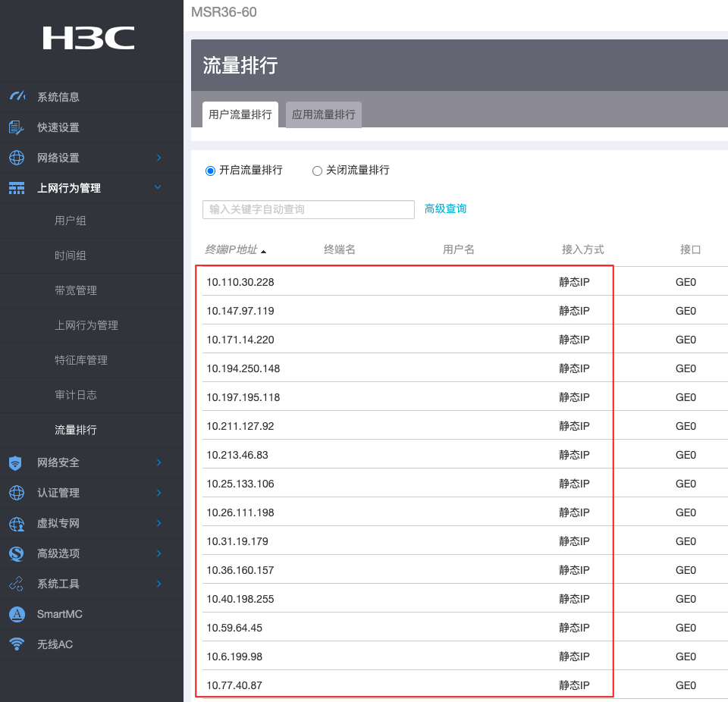728x702 pixels.
Task: Select IP 10.171.14.220
Action: click(240, 340)
